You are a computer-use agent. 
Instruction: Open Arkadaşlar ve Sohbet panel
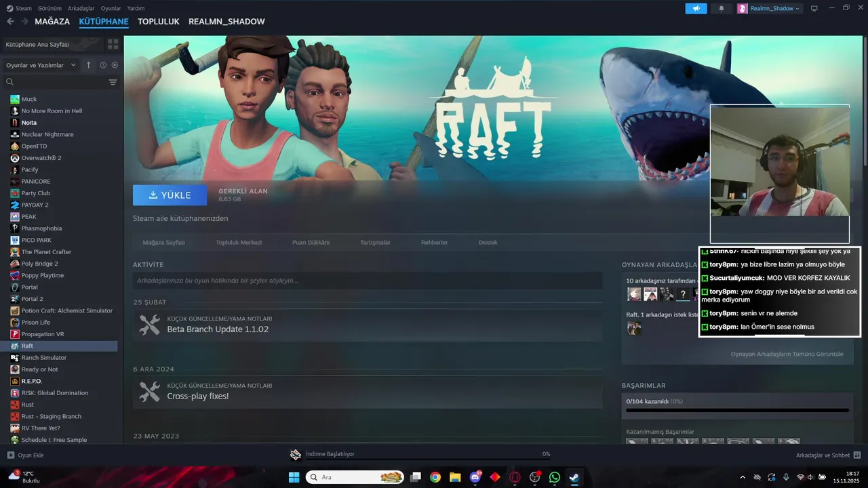[828, 455]
